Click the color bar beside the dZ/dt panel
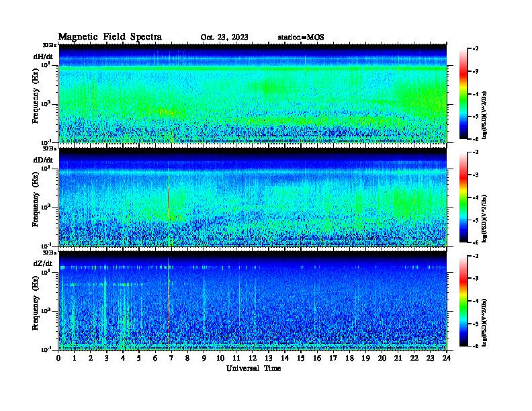This screenshot has width=532, height=411. (x=463, y=301)
